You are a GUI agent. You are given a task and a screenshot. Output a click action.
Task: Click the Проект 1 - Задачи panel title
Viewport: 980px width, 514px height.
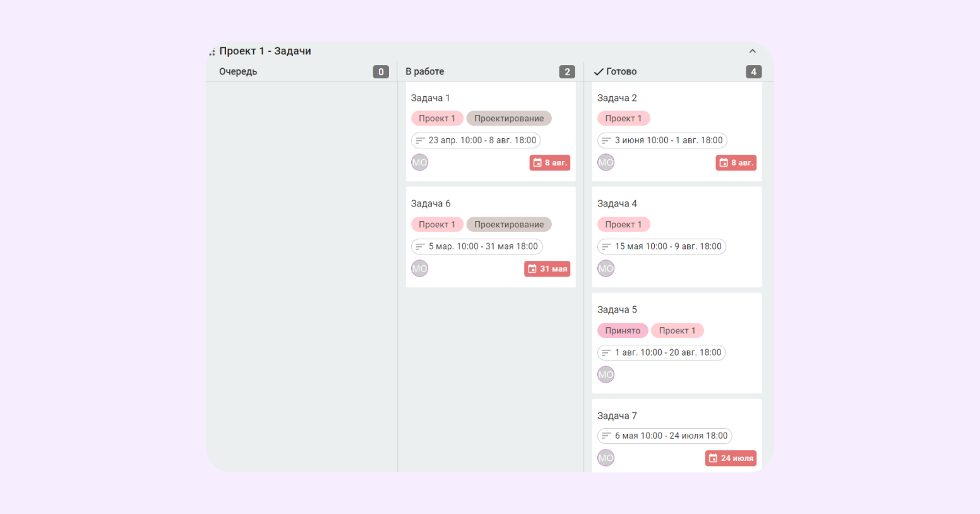pos(265,51)
